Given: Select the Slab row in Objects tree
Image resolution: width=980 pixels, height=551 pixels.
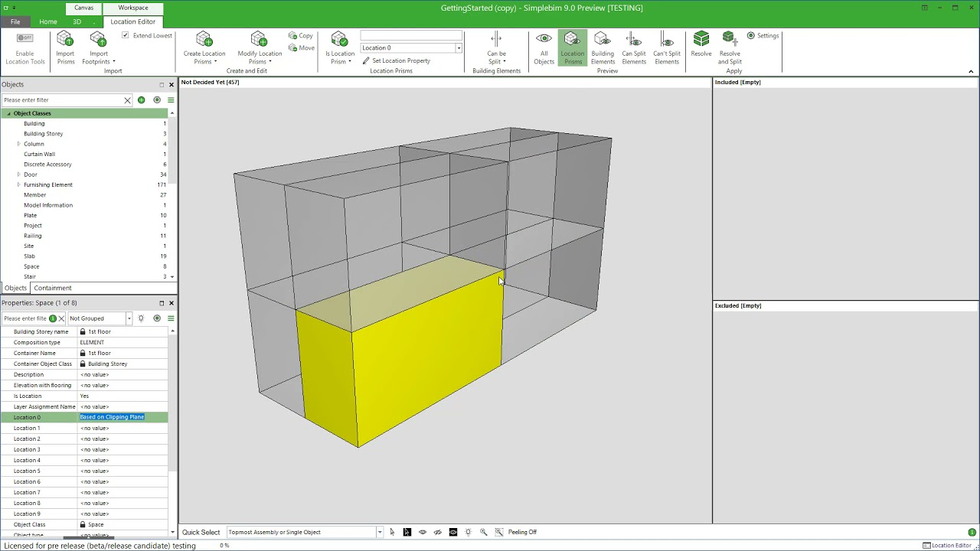Looking at the screenshot, I should pyautogui.click(x=84, y=256).
